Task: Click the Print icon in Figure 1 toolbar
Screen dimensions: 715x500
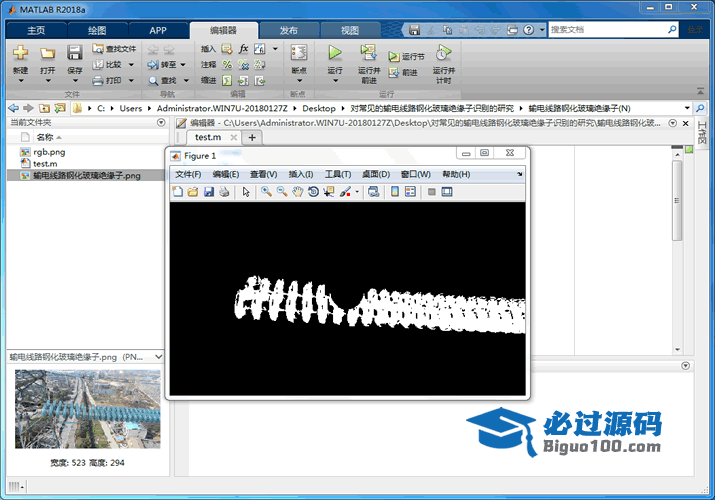Action: click(x=224, y=191)
